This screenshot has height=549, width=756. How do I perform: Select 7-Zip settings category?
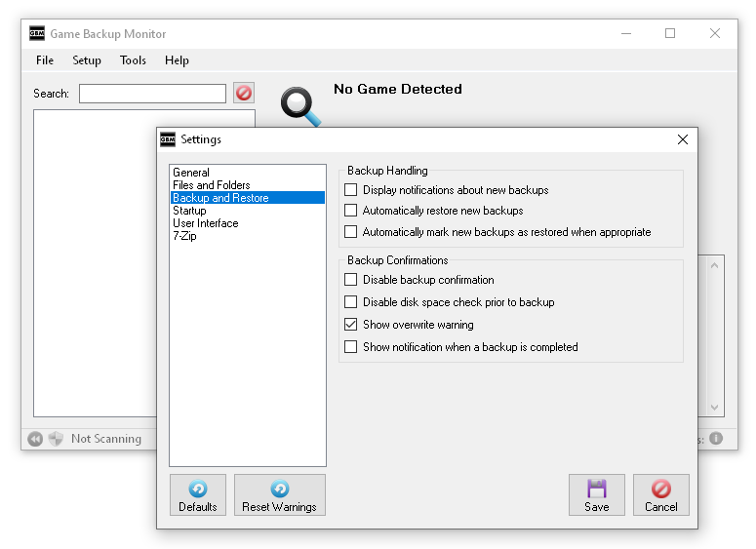(x=248, y=236)
